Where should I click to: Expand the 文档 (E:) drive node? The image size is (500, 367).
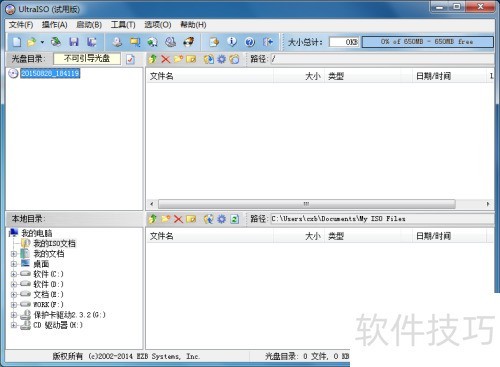coord(14,295)
